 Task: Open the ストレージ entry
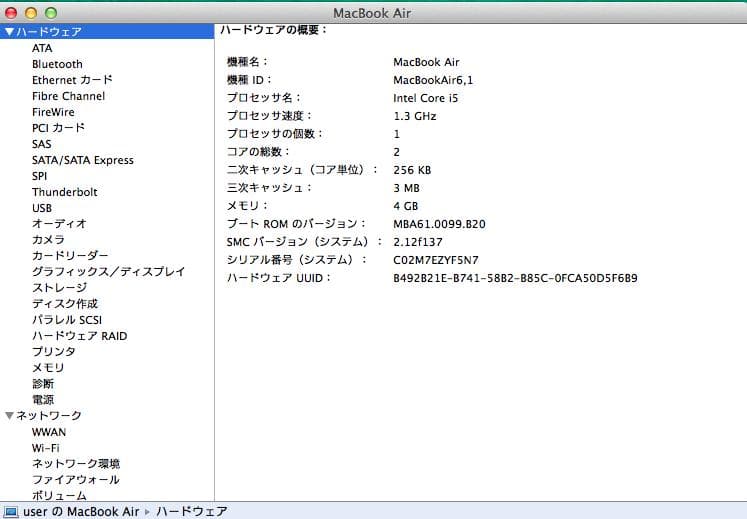(60, 288)
